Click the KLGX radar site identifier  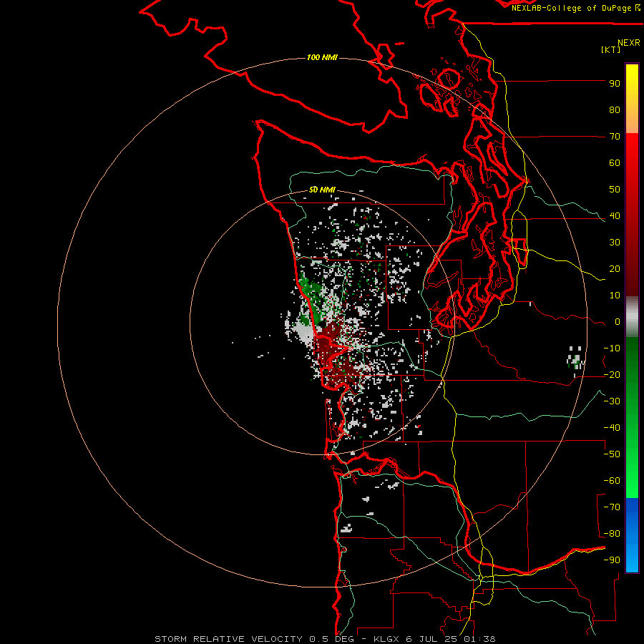[x=386, y=639]
